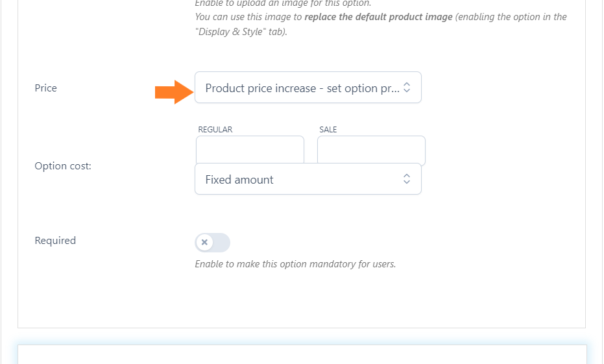This screenshot has width=604, height=364.
Task: Click the mandatory option help text
Action: coord(295,264)
